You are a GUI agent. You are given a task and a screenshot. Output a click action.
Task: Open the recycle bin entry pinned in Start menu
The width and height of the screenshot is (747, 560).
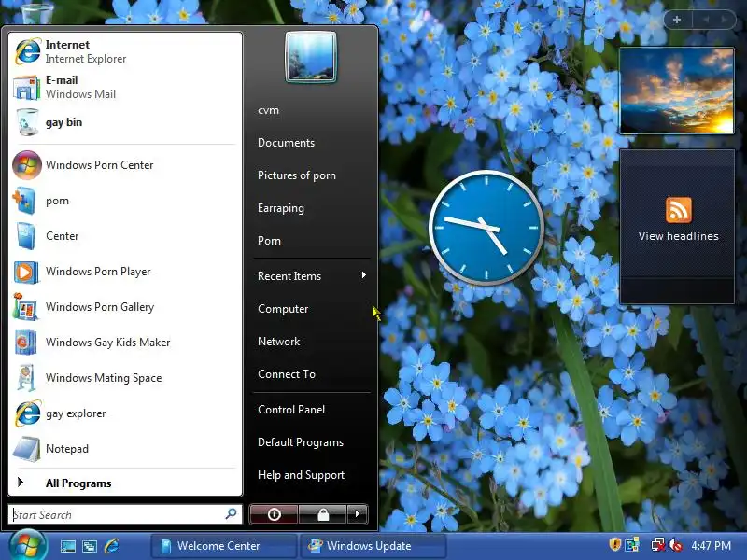tap(125, 122)
